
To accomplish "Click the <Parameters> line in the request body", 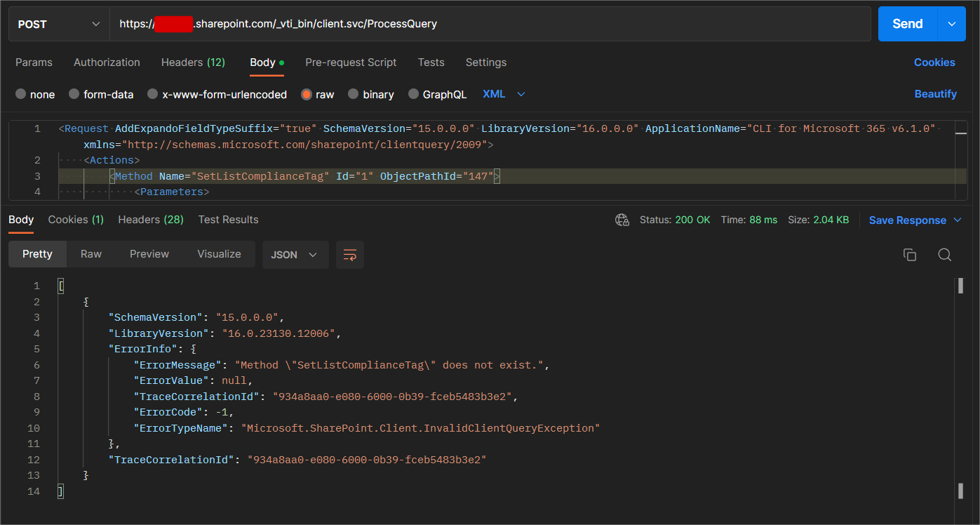I will pyautogui.click(x=172, y=192).
